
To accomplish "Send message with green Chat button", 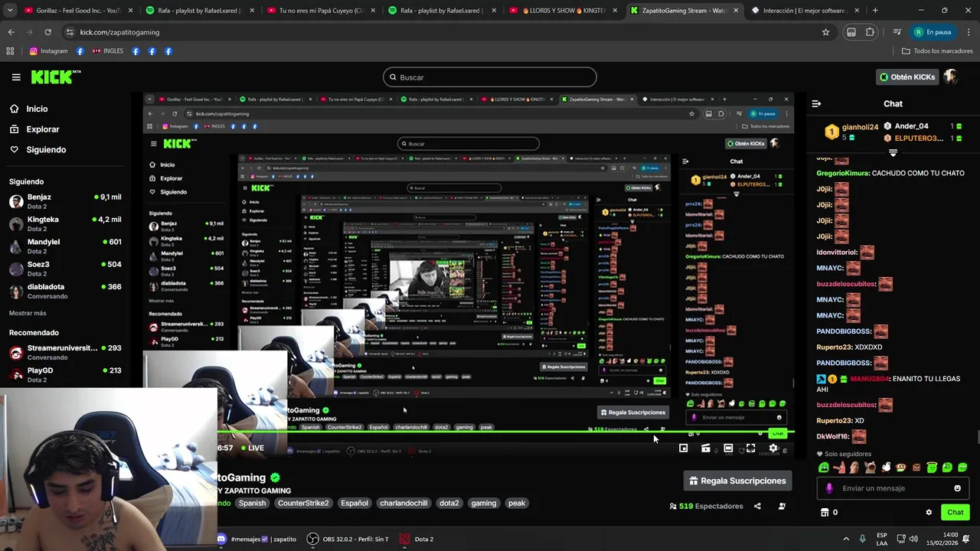I will pos(955,512).
